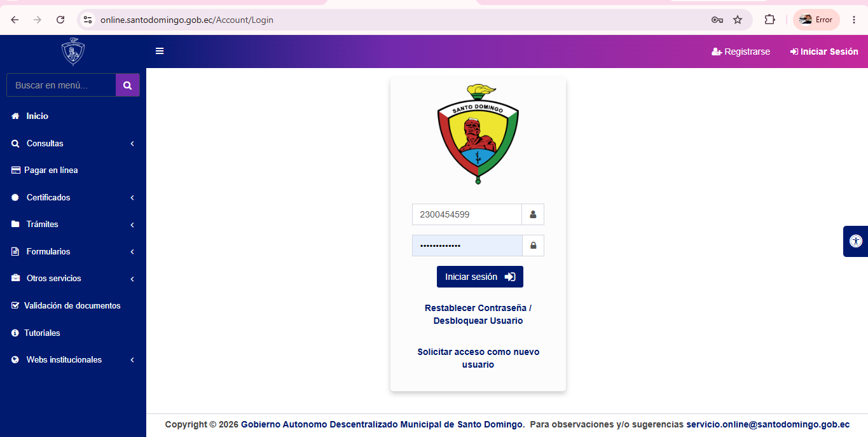Click the Consultas chevron arrow

coord(132,144)
